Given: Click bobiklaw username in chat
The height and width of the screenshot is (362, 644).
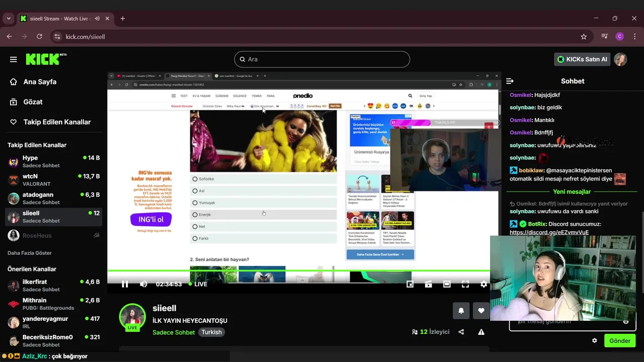Looking at the screenshot, I should click(531, 170).
